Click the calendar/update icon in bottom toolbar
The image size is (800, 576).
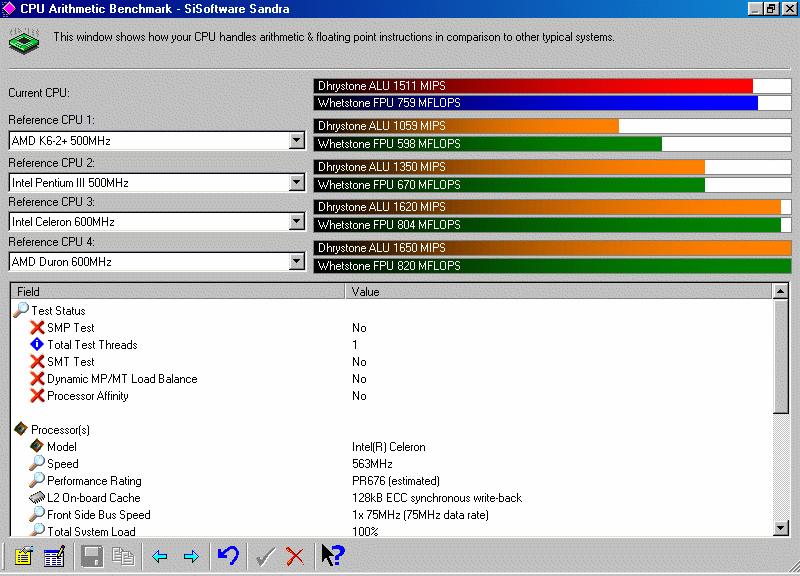coord(54,556)
